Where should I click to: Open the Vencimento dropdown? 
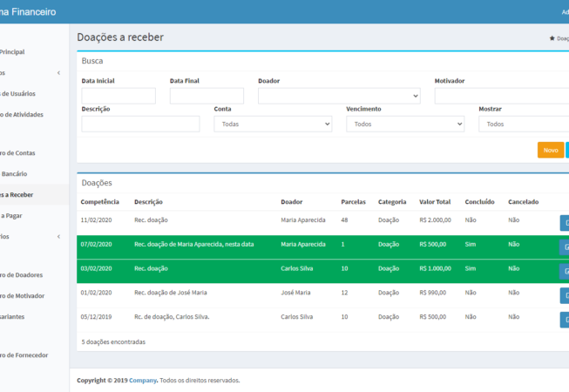(x=405, y=125)
